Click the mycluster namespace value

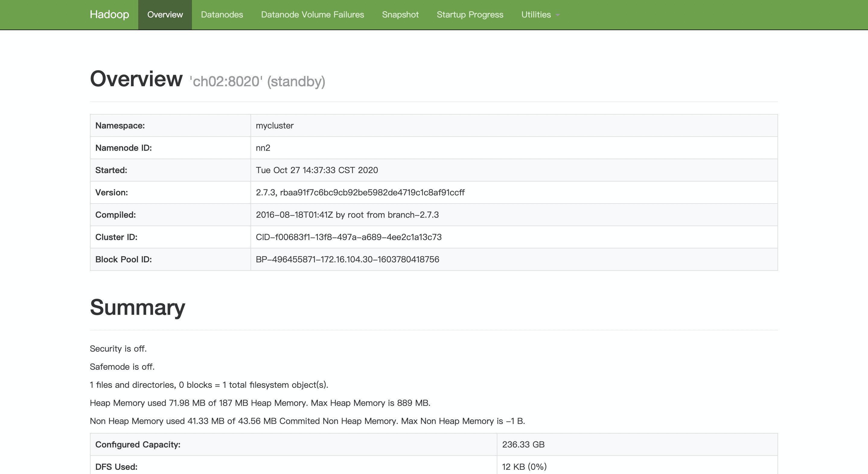point(275,125)
